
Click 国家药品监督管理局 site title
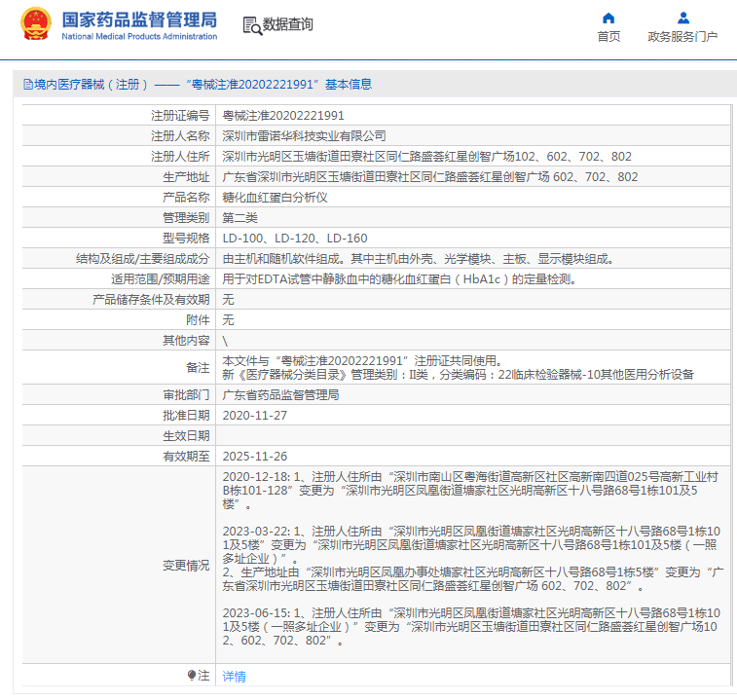click(x=139, y=19)
